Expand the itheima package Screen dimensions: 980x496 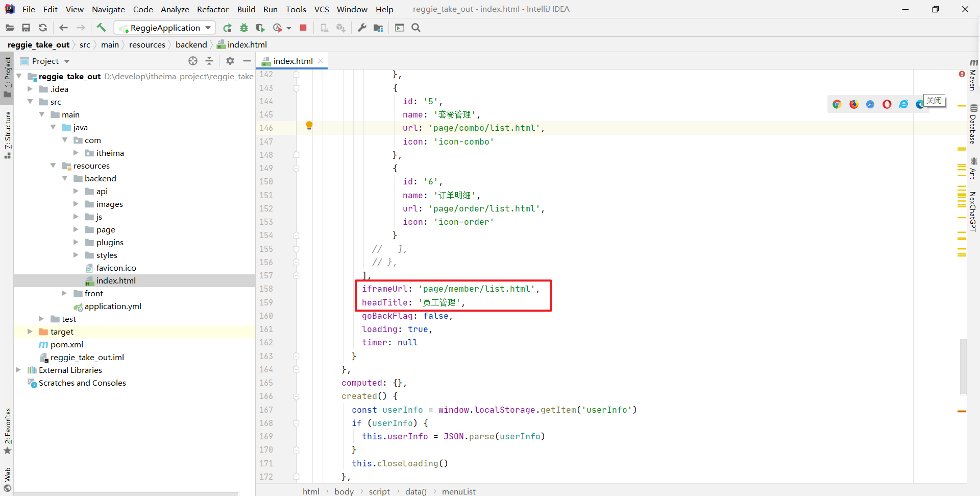click(76, 153)
